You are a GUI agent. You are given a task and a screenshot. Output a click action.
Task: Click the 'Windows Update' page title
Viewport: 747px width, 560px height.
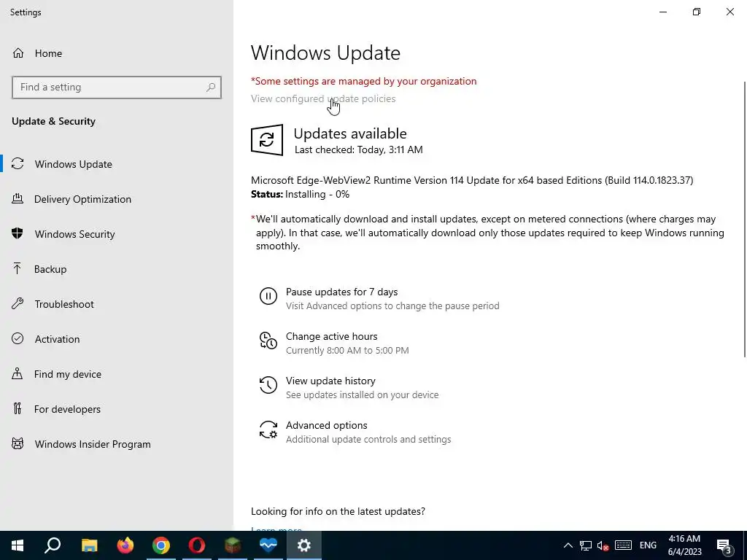pyautogui.click(x=325, y=52)
